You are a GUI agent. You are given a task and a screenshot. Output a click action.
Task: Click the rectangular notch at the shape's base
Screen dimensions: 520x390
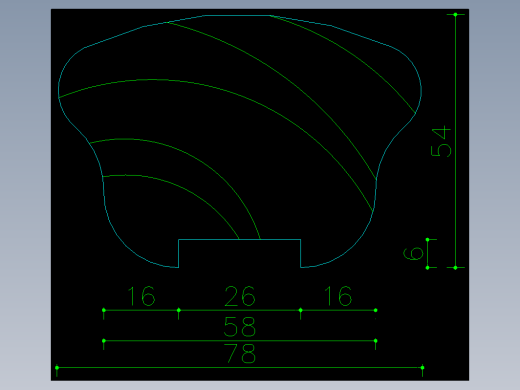click(x=239, y=253)
